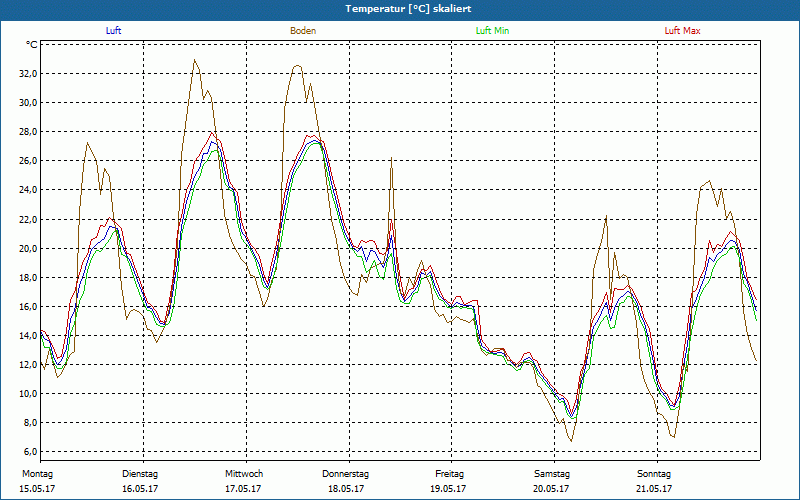Click the '10,0' y-axis value
800x500 pixels.
tap(29, 393)
